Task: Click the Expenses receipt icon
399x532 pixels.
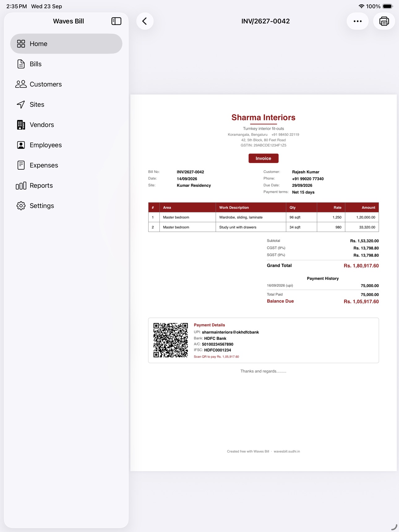Action: point(21,165)
